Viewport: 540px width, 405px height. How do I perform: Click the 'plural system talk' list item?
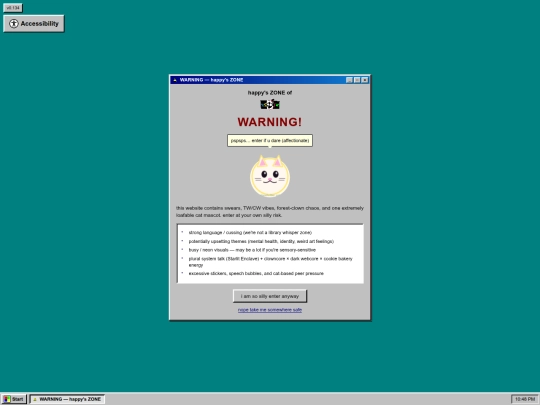pos(271,262)
